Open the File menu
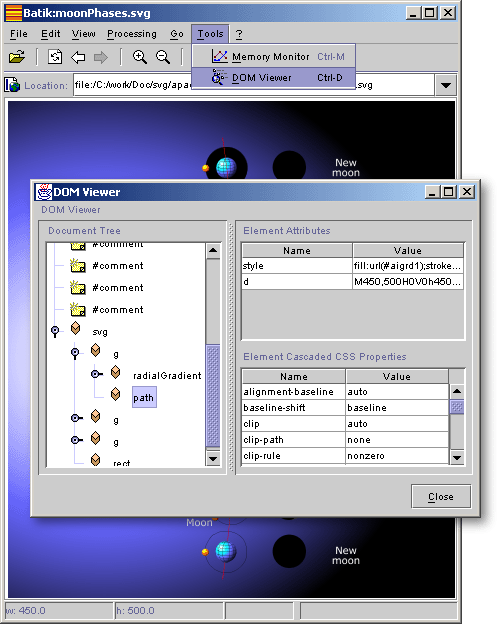 coord(18,34)
